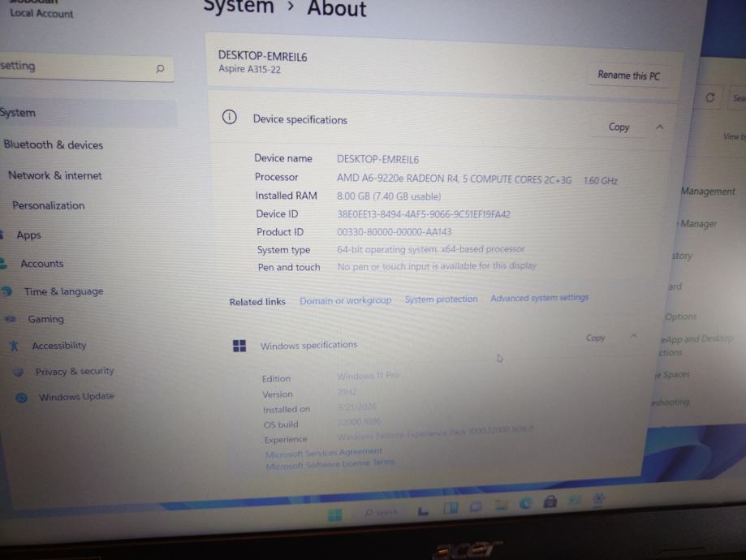Open Microsoft Software License Terms link

[330, 464]
